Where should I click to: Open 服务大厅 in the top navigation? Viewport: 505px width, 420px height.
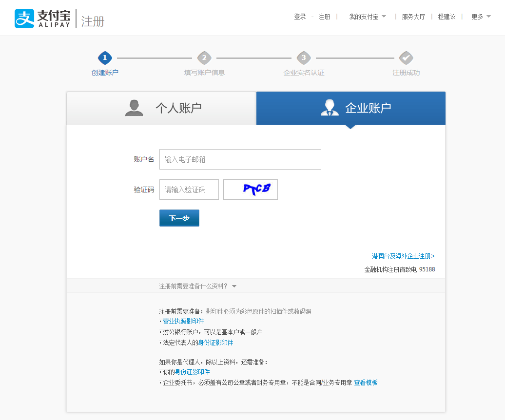(x=413, y=17)
